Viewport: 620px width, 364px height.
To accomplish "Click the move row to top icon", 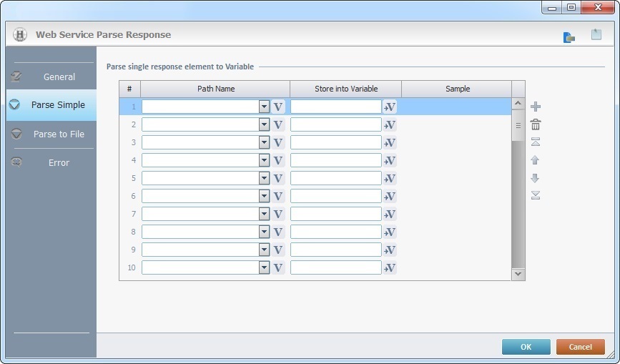I will [x=536, y=142].
